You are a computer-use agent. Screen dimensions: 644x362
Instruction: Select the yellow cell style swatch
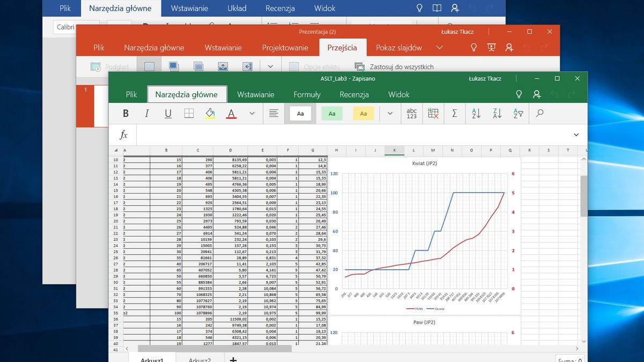click(x=363, y=113)
